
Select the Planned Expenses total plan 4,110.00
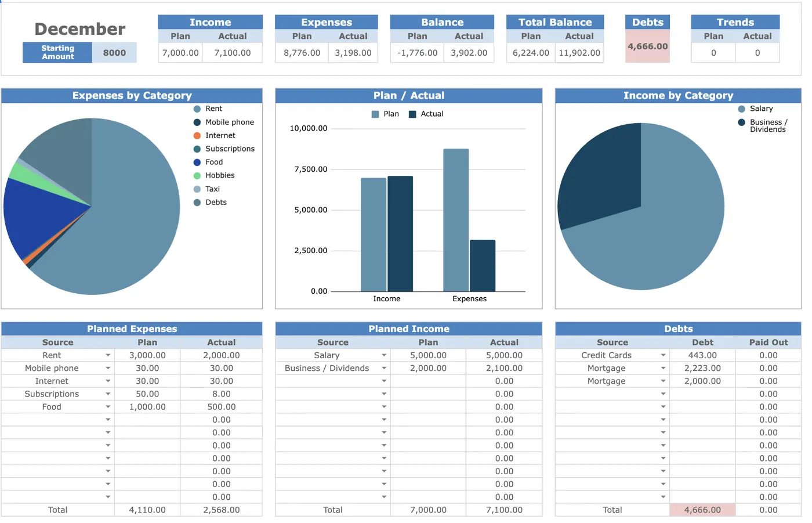(147, 510)
